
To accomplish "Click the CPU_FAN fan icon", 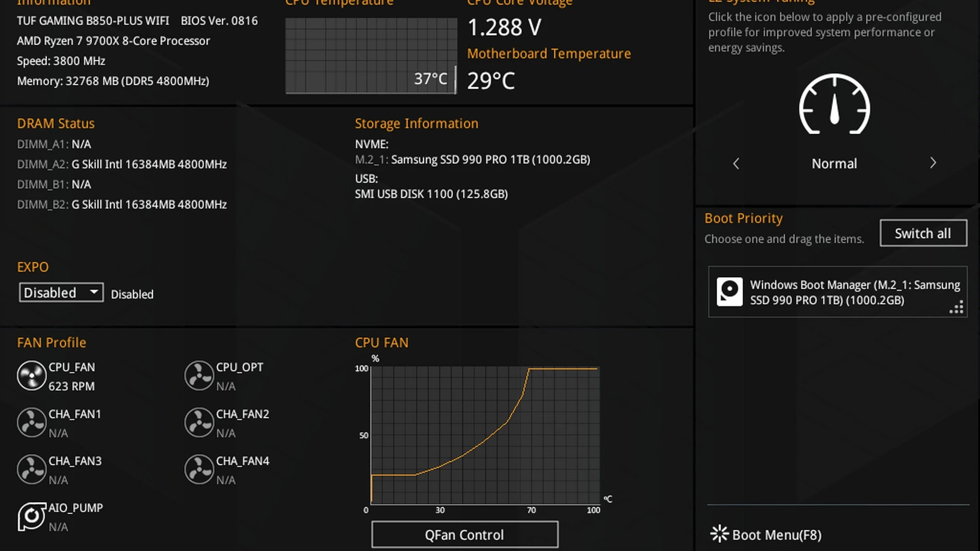I will point(32,376).
